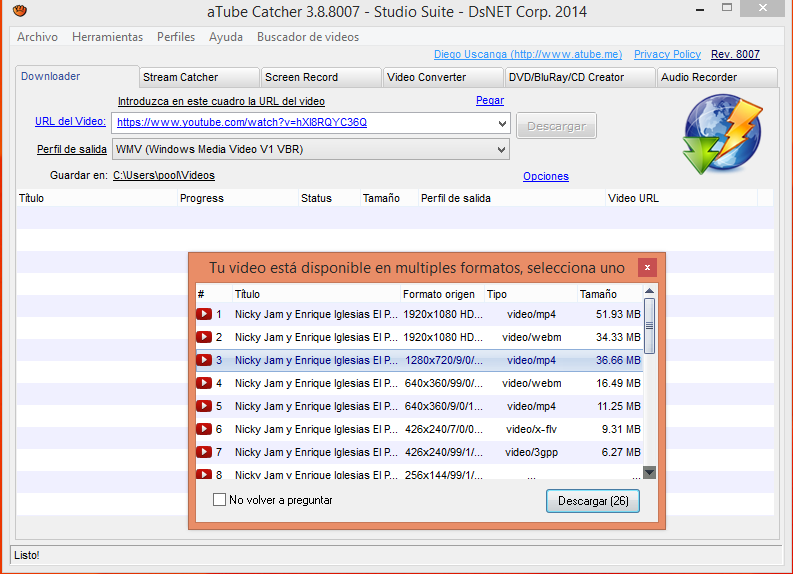793x574 pixels.
Task: Click the Rev. 8007 link
Action: point(735,54)
